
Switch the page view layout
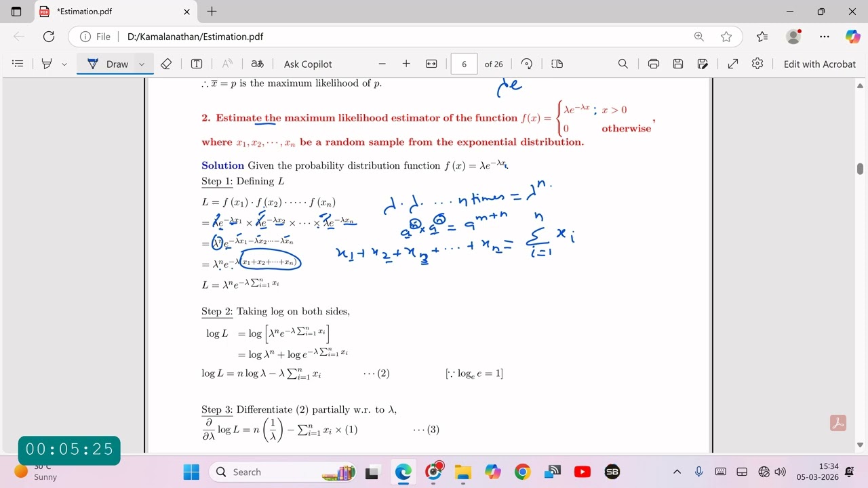557,64
